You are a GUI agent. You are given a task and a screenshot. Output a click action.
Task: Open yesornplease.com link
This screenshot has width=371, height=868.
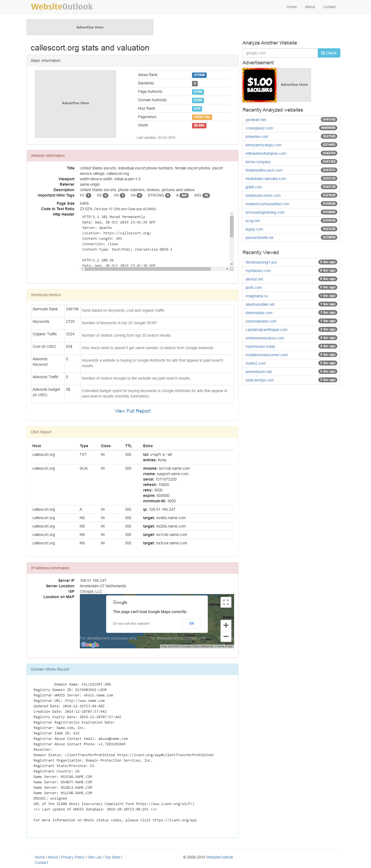pos(261,321)
